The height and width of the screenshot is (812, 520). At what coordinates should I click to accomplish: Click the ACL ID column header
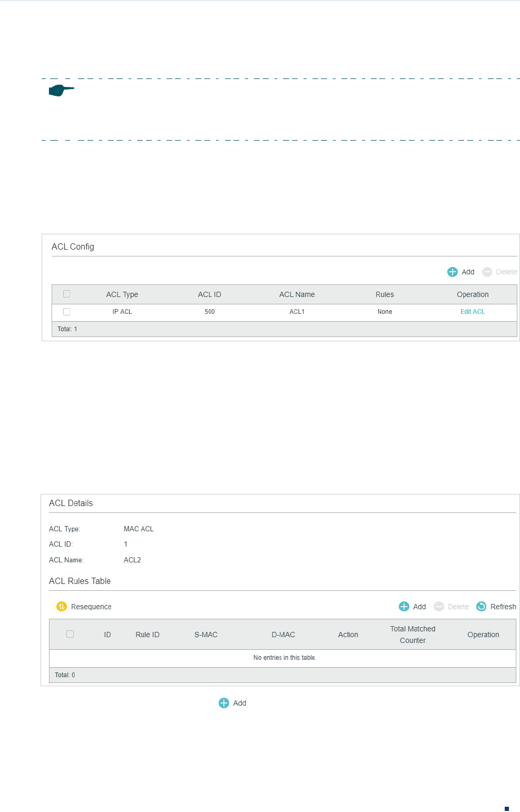210,294
